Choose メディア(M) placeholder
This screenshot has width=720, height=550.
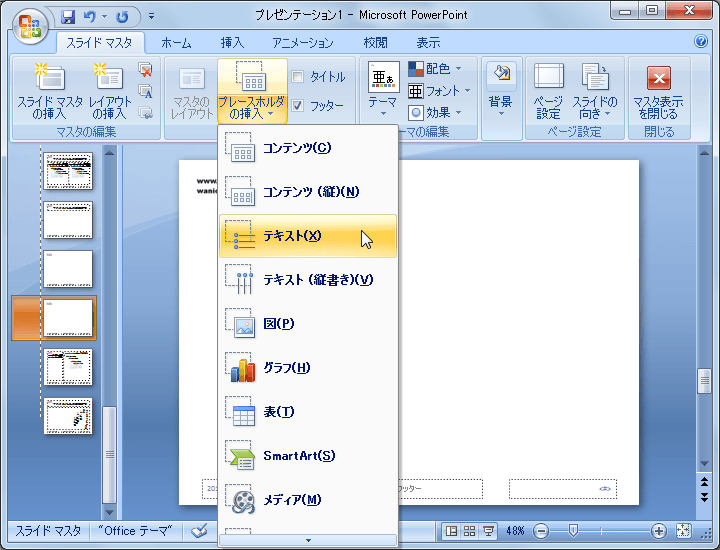[x=308, y=500]
